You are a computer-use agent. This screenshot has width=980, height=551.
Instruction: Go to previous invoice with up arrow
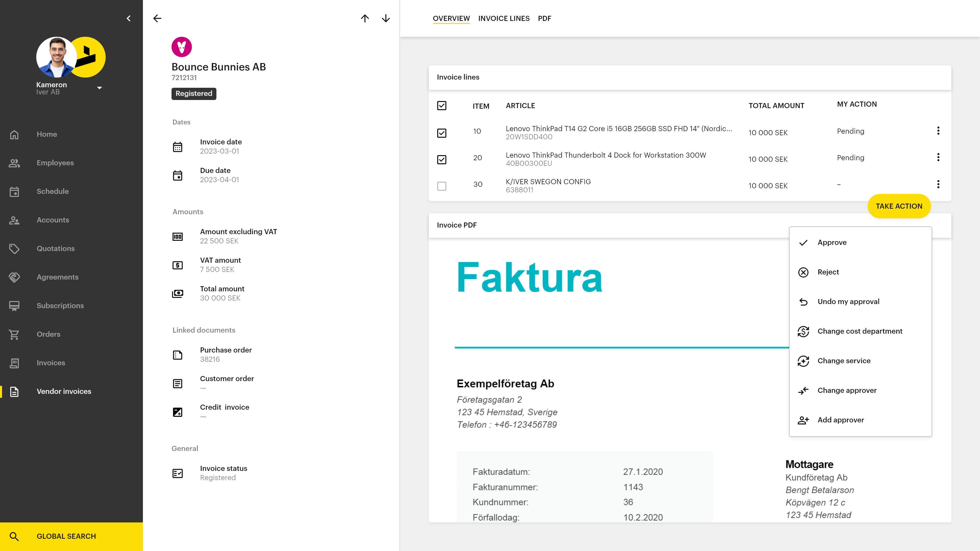365,18
